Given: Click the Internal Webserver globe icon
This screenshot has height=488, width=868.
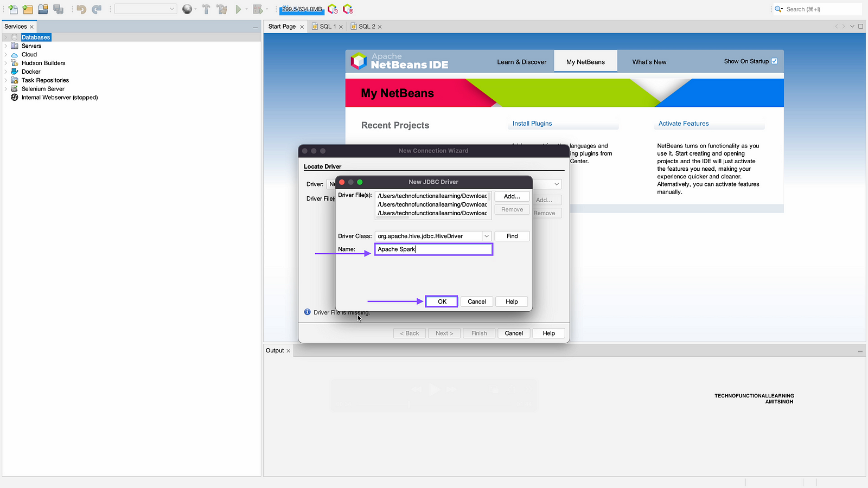Looking at the screenshot, I should click(15, 98).
